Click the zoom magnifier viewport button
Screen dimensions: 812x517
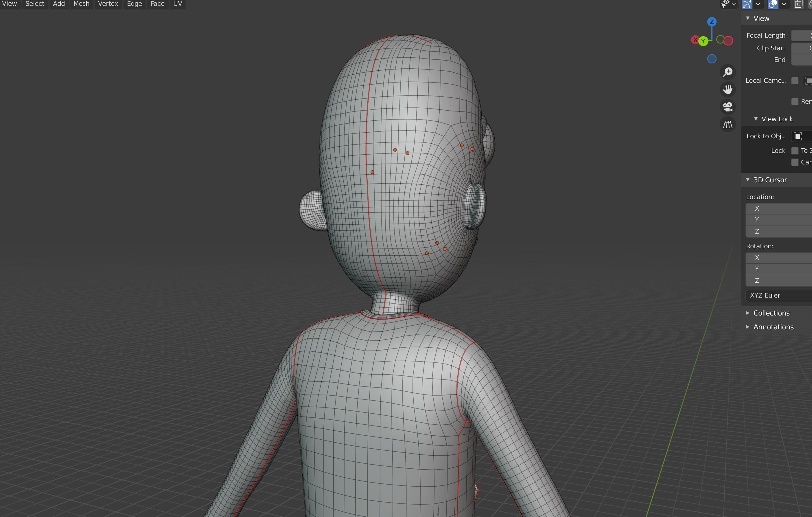728,72
